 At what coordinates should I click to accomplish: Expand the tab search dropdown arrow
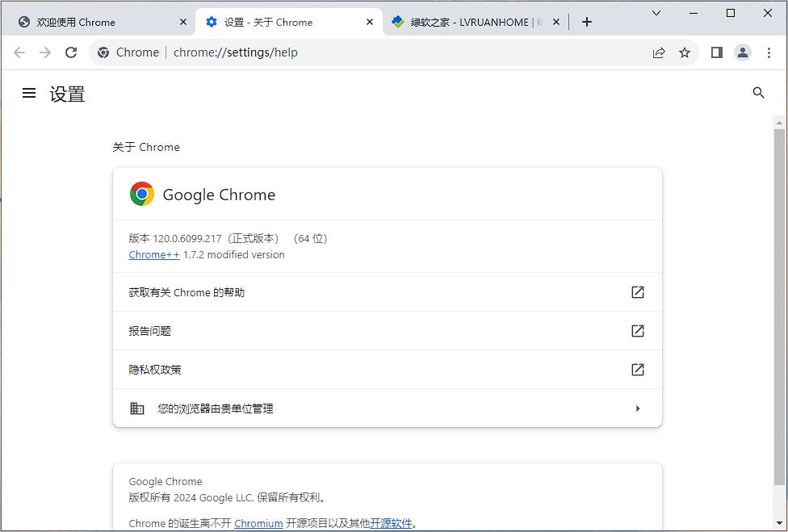[656, 13]
